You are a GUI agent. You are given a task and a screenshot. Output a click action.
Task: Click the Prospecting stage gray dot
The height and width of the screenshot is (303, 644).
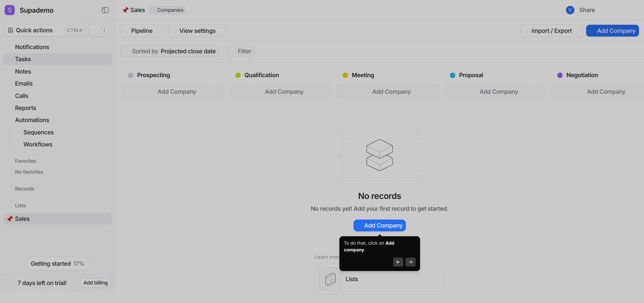pos(131,75)
